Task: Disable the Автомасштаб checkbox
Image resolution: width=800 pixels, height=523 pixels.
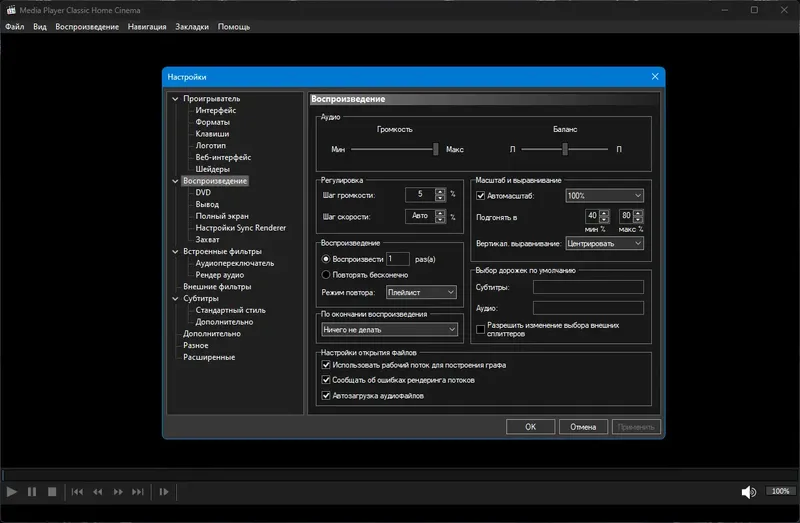Action: coord(479,196)
